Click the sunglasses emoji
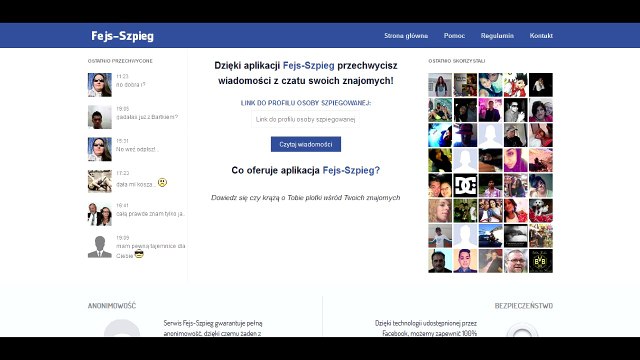The height and width of the screenshot is (360, 640). pyautogui.click(x=139, y=254)
